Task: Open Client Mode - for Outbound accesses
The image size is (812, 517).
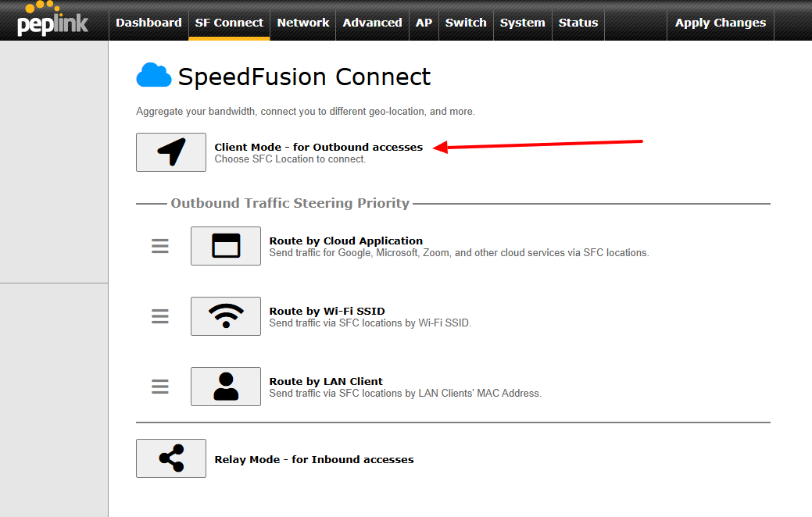Action: click(x=319, y=148)
